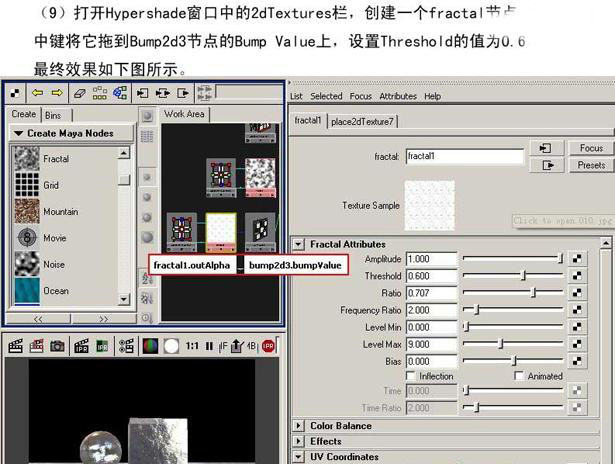
Task: Switch to the fractal1 tab
Action: pos(308,120)
